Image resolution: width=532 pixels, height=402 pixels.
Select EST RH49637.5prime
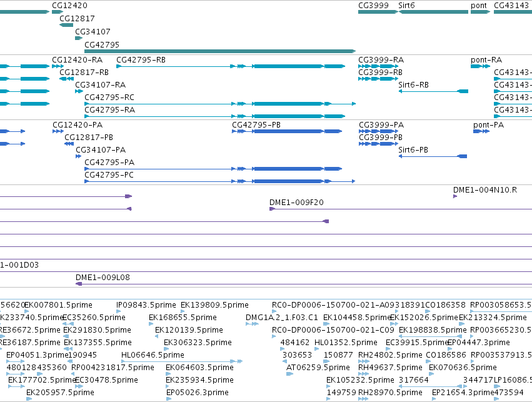click(x=390, y=368)
